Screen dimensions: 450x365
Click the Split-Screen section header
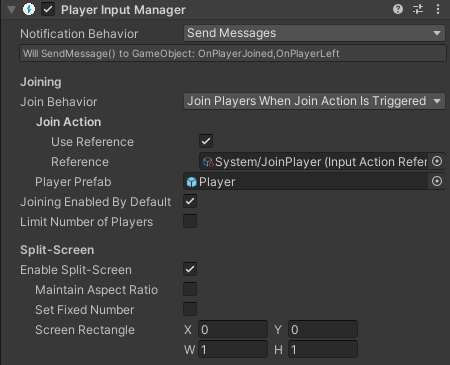pos(57,250)
